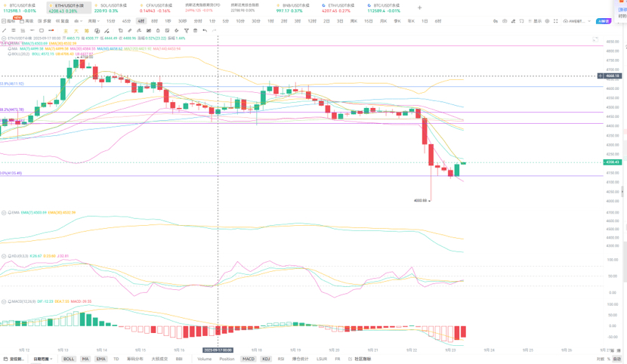Toggle the MACD indicator button
This screenshot has height=364, width=627.
248,359
